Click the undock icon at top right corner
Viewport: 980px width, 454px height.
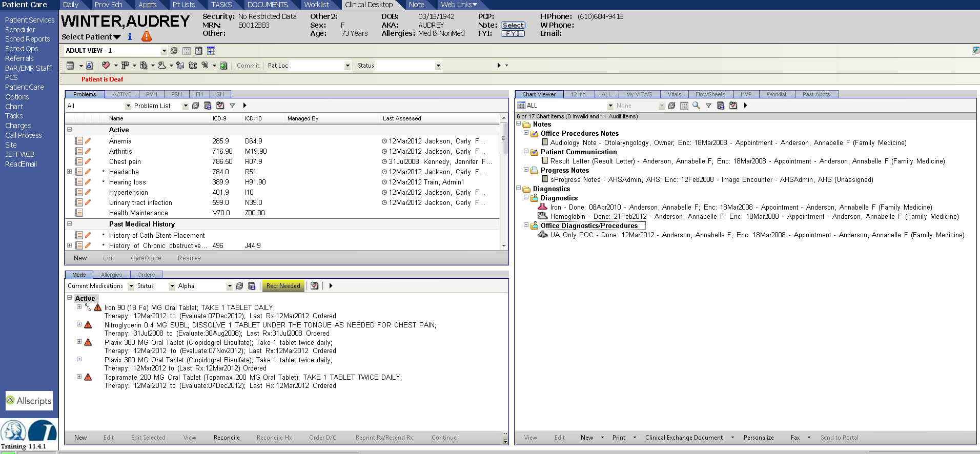[x=975, y=50]
